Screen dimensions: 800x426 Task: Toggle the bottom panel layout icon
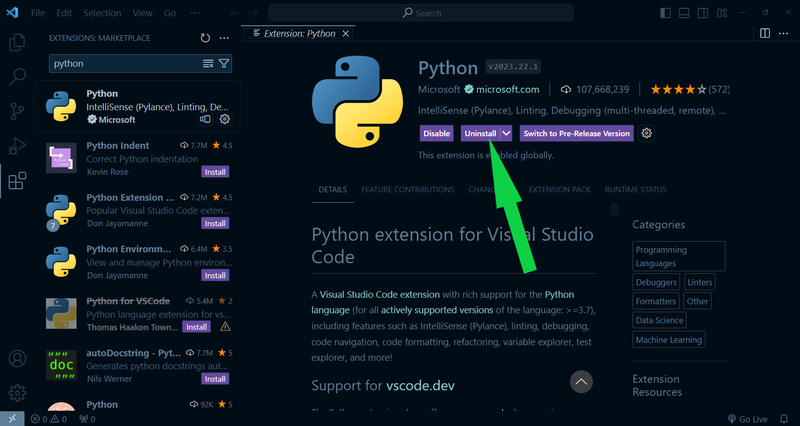[684, 13]
